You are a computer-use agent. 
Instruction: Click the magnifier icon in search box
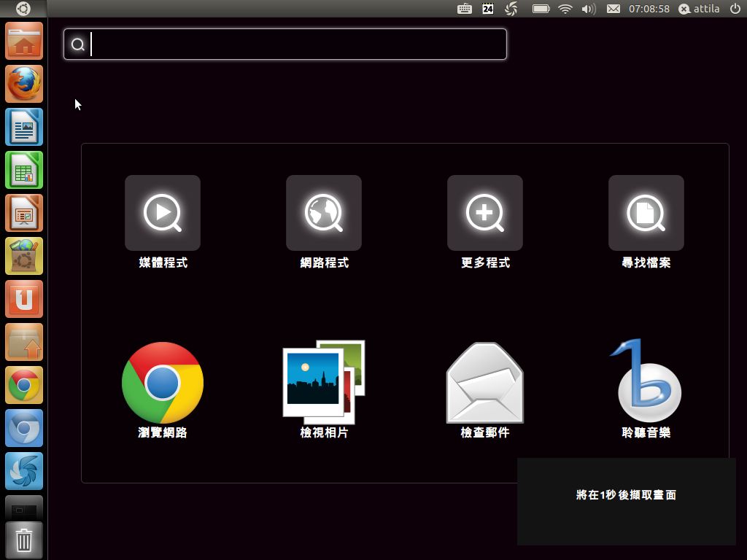coord(77,44)
